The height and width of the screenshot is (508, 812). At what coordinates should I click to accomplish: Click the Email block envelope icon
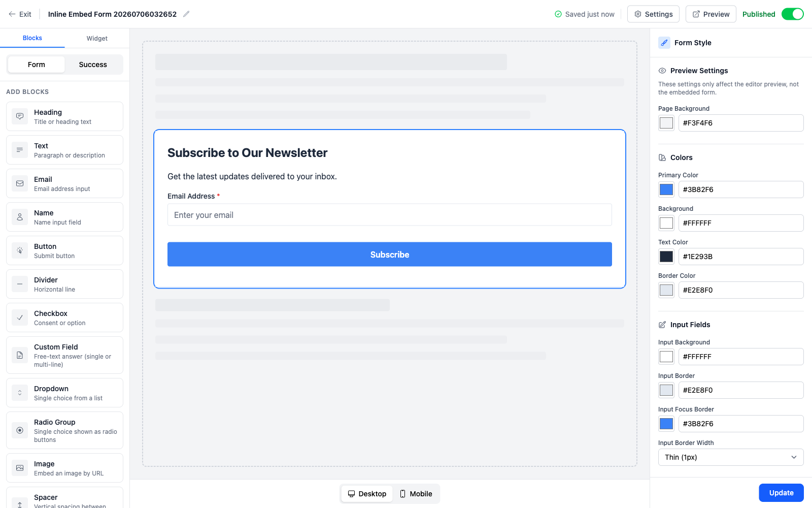tap(20, 183)
